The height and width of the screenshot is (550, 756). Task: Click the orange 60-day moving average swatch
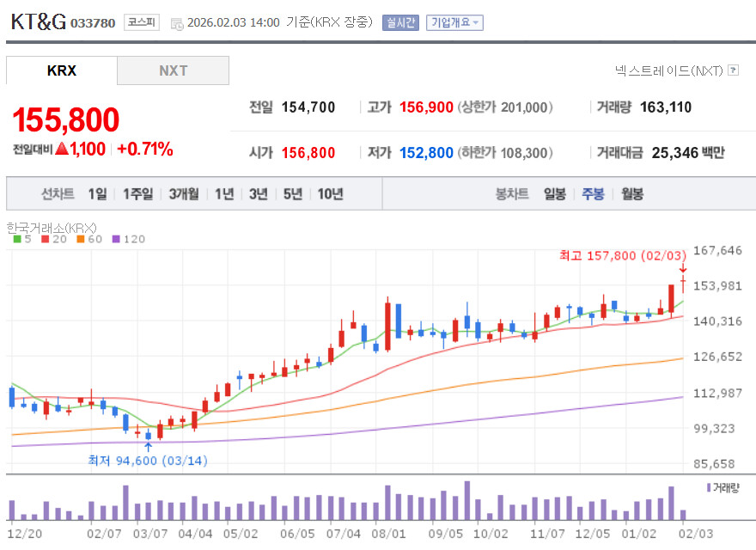[x=80, y=239]
